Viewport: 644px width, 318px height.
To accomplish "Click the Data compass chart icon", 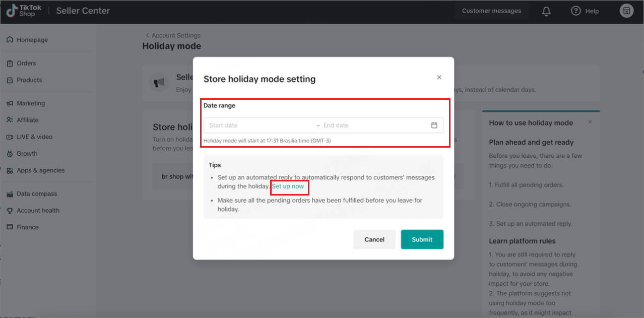I will coord(10,194).
